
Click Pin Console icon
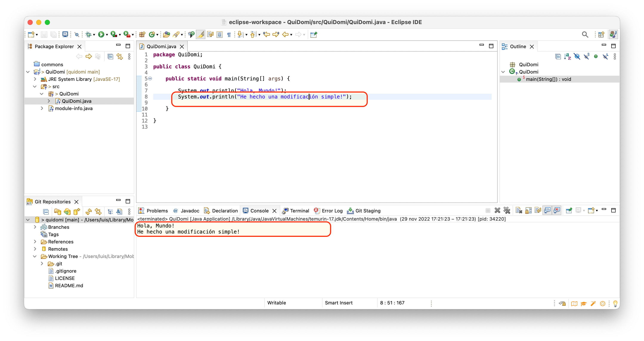(x=569, y=210)
